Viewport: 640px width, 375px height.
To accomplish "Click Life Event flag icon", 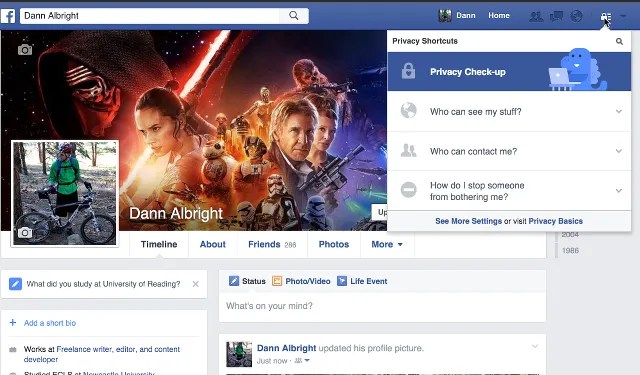I will click(342, 281).
